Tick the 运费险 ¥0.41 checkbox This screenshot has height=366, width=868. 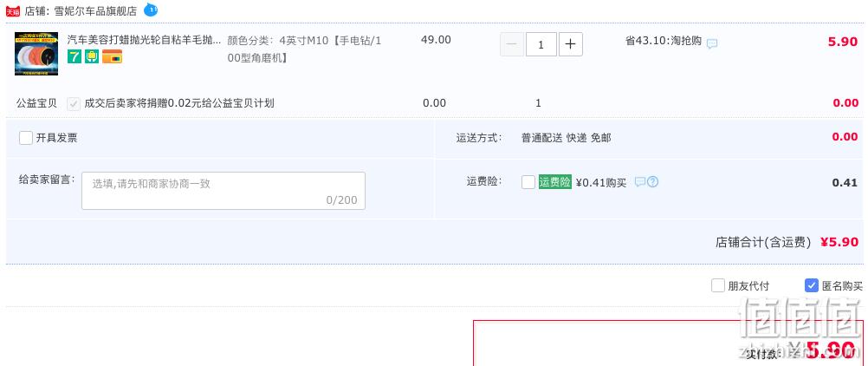(x=528, y=182)
